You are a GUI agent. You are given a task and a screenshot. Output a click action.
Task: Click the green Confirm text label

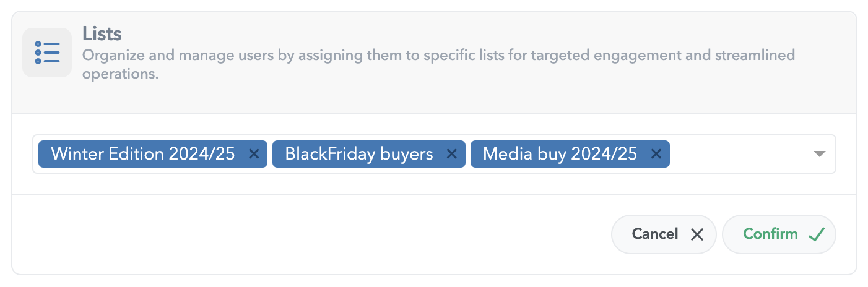point(770,234)
